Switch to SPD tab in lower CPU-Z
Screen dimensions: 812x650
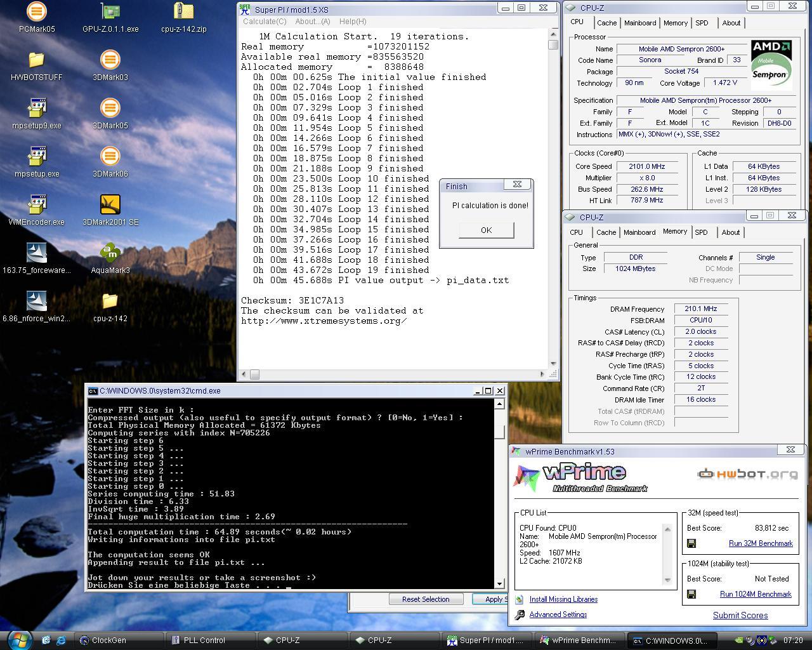(701, 232)
